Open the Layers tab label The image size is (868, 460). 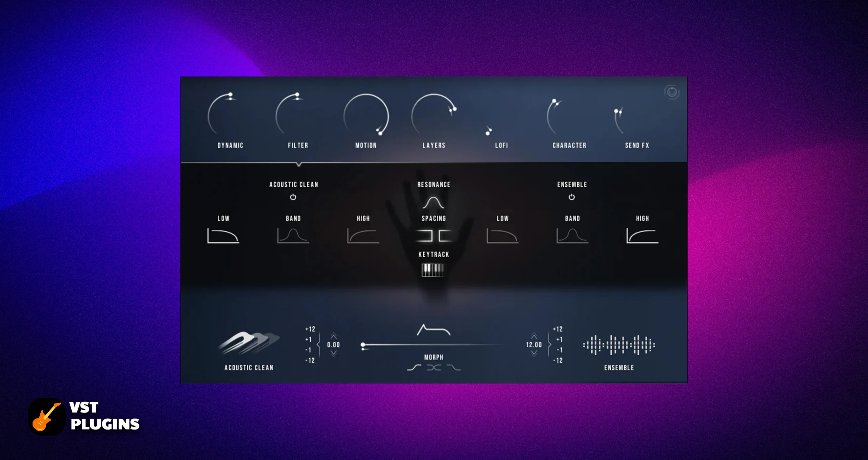coord(434,145)
